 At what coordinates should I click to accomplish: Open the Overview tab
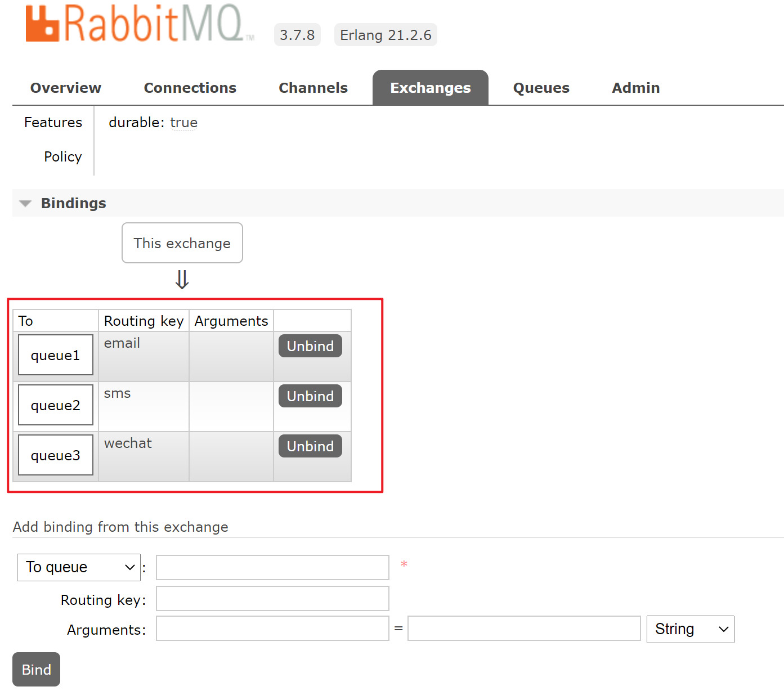(66, 88)
